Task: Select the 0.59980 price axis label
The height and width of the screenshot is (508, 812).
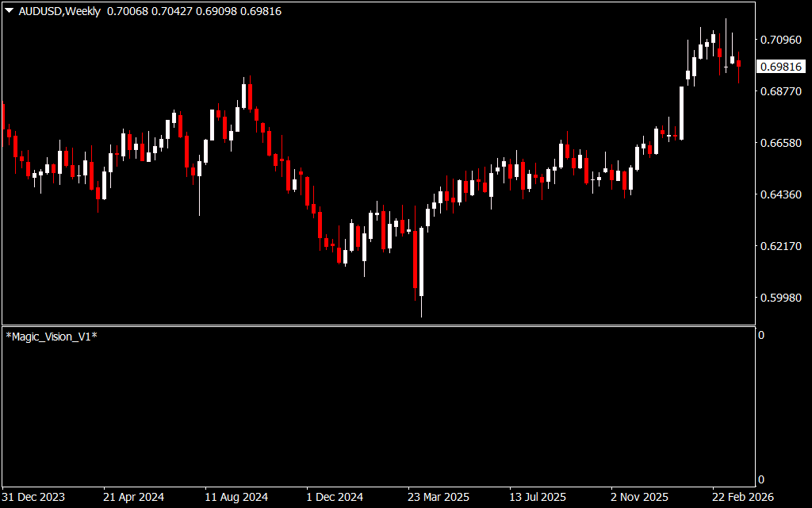Action: coord(781,298)
